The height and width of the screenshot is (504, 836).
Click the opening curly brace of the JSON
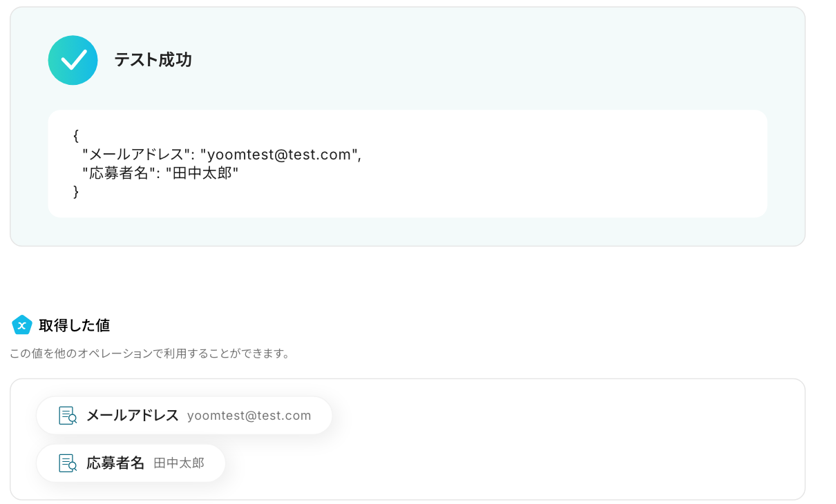point(76,136)
